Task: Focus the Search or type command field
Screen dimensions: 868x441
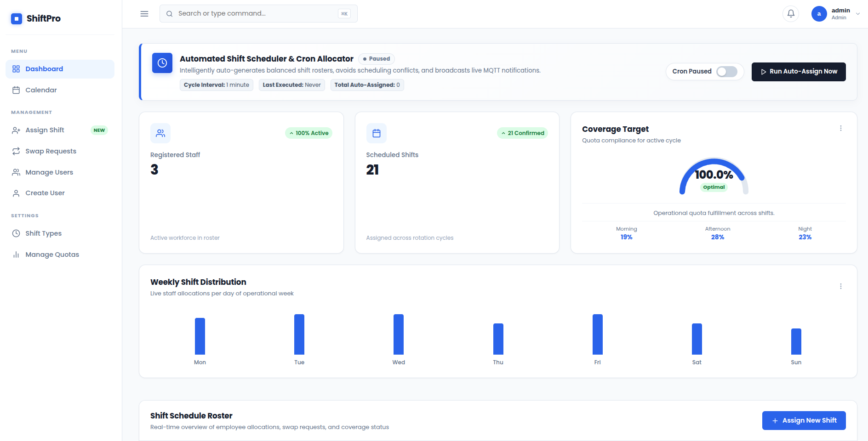Action: (x=258, y=14)
